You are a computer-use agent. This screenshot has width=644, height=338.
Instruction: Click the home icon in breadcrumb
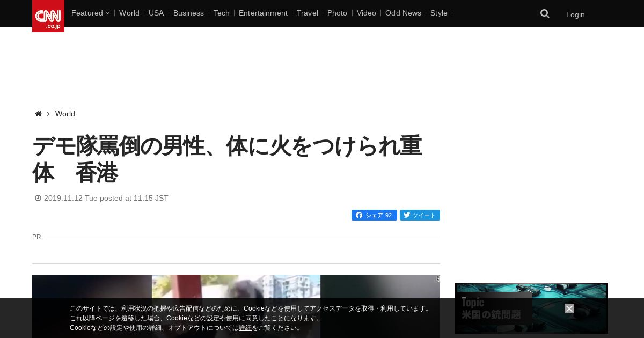pyautogui.click(x=38, y=114)
